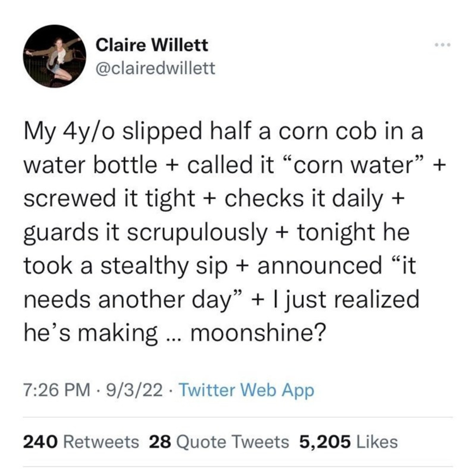Click the 7:26 PM timestamp
476x476 pixels.
click(x=57, y=390)
